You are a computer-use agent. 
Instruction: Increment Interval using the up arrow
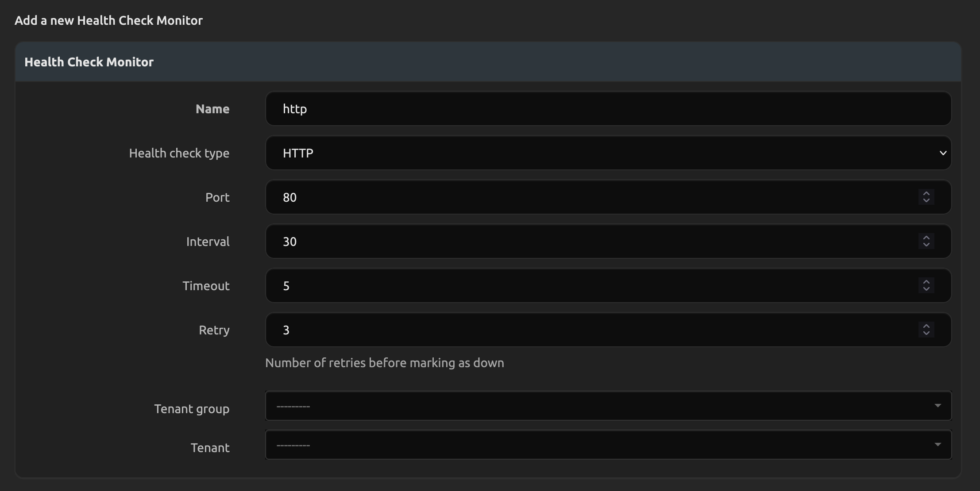pos(926,238)
